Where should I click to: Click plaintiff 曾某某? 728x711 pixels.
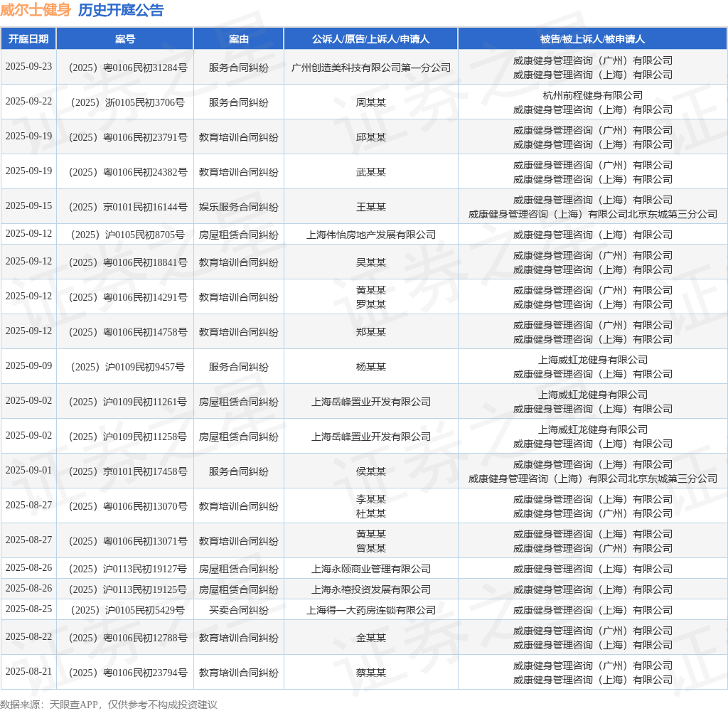pyautogui.click(x=371, y=548)
